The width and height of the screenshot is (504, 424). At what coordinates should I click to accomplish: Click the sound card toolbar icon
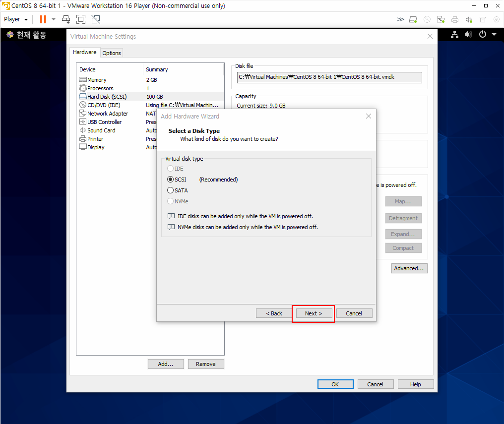(469, 20)
